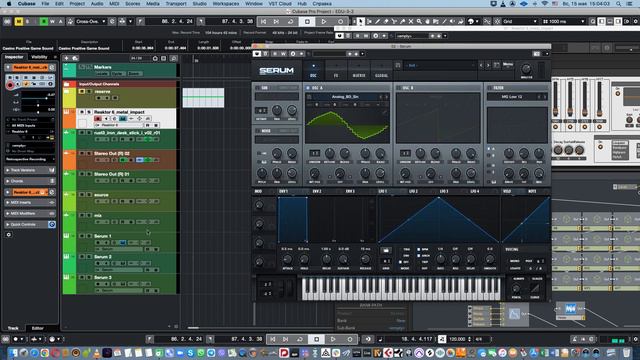Click the Serum next preset arrow
Screen dimensions: 640x360
(x=488, y=65)
